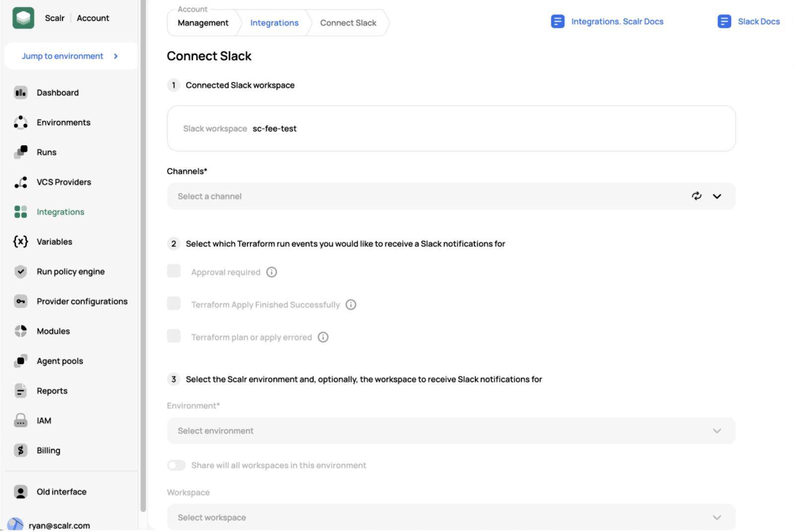The image size is (794, 532).
Task: Toggle Share will all workspaces in this environment
Action: pos(176,465)
